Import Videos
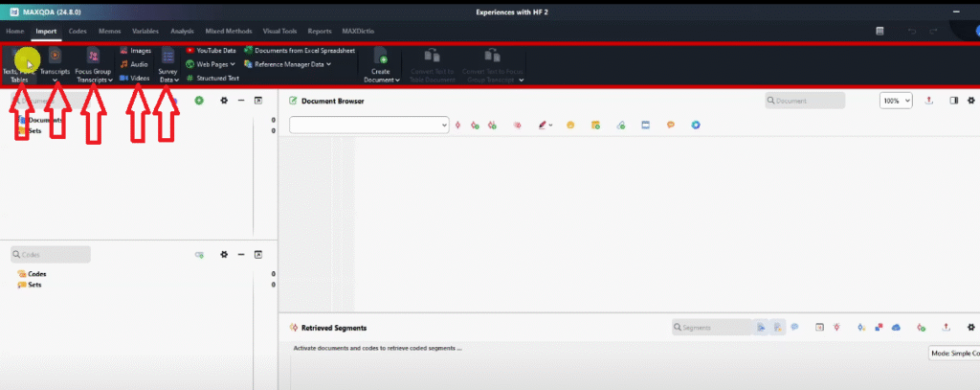This screenshot has height=390, width=980. 134,79
